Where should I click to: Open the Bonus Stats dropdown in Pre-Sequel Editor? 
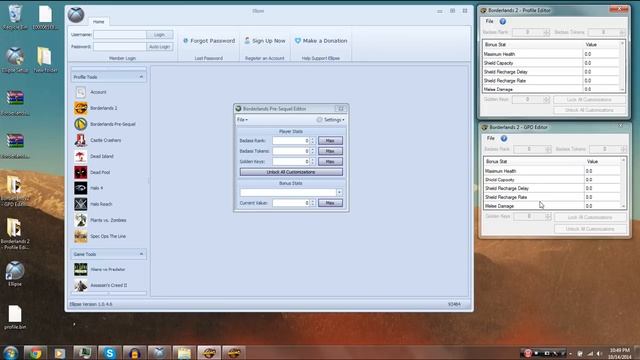[339, 192]
